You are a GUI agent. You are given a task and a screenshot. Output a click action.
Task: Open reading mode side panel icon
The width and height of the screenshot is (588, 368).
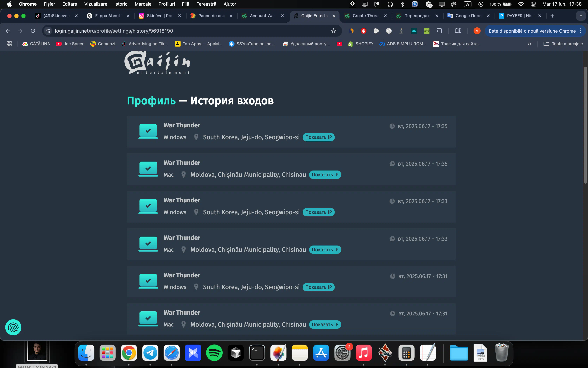tap(458, 31)
